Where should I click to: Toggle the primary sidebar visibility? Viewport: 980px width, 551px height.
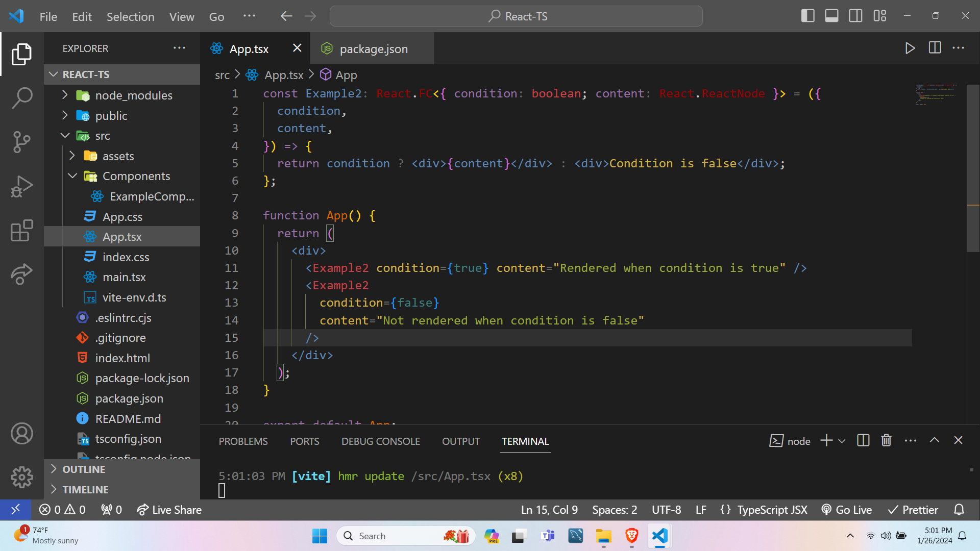coord(808,16)
